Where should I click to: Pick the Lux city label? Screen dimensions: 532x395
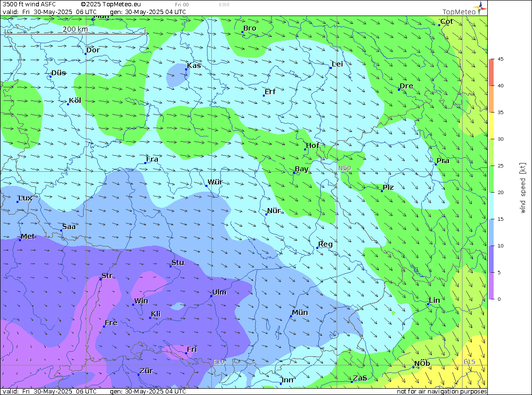(25, 198)
